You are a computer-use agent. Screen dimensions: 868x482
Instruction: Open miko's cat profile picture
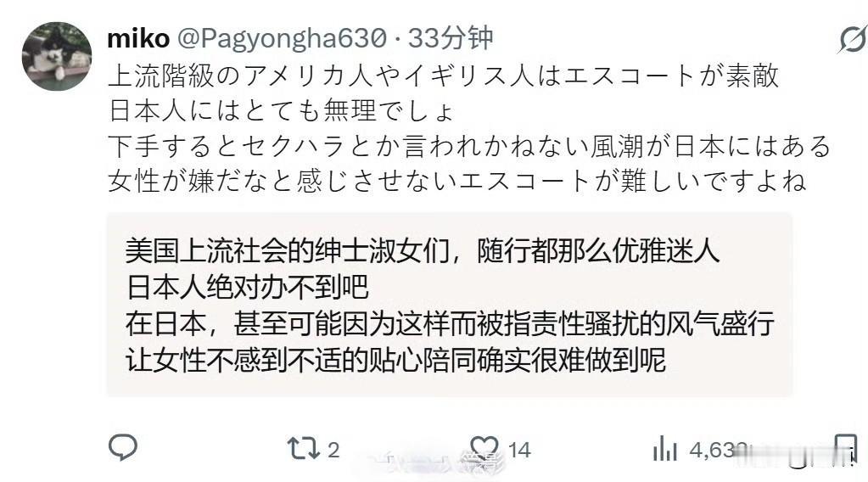pos(57,57)
